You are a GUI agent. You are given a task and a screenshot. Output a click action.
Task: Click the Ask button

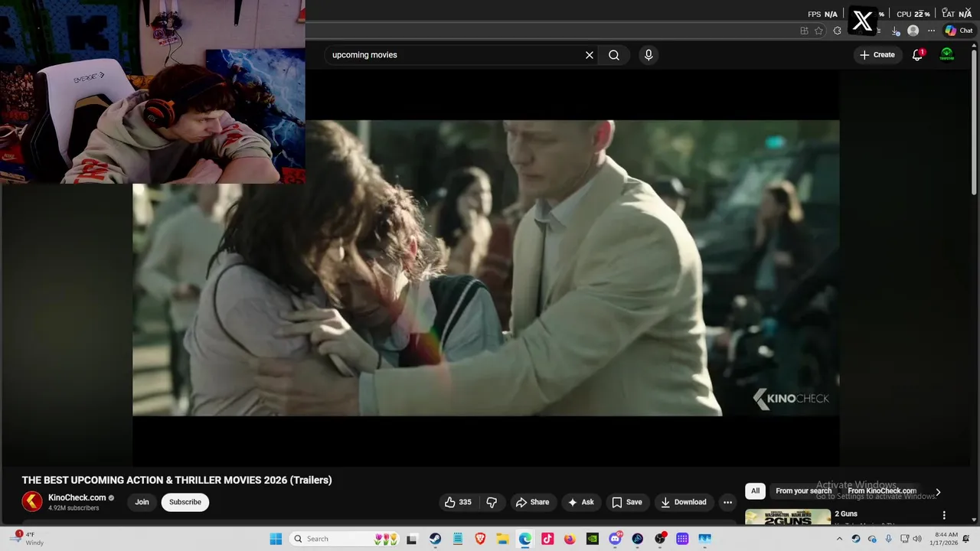pos(580,502)
